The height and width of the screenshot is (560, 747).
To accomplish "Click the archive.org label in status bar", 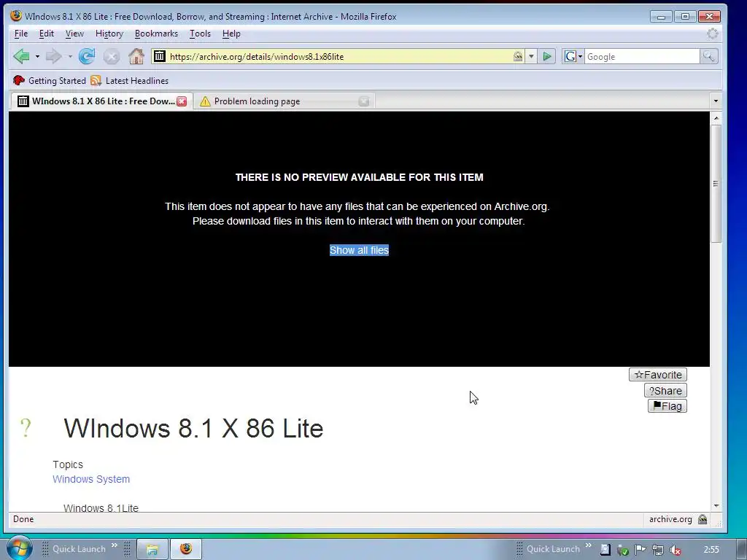I will [670, 519].
